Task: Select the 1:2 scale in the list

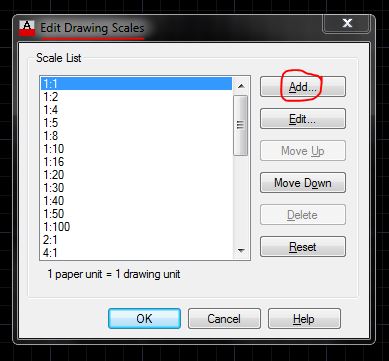Action: (x=136, y=97)
